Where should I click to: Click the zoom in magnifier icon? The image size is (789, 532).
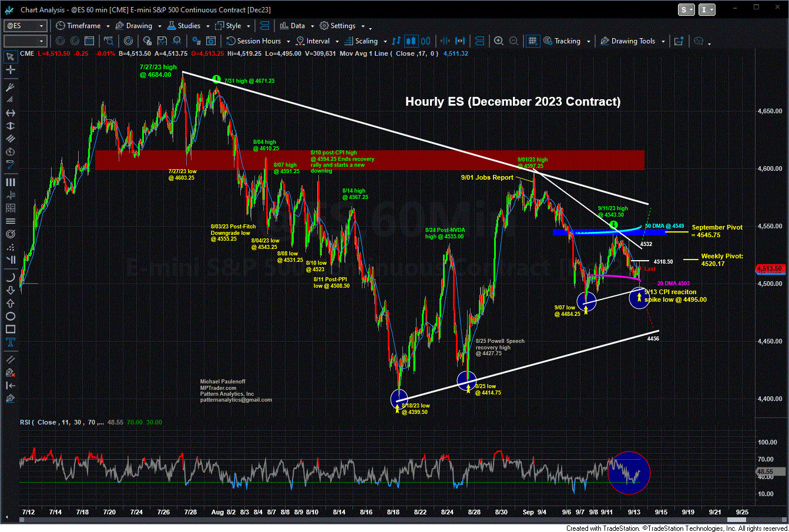[498, 41]
